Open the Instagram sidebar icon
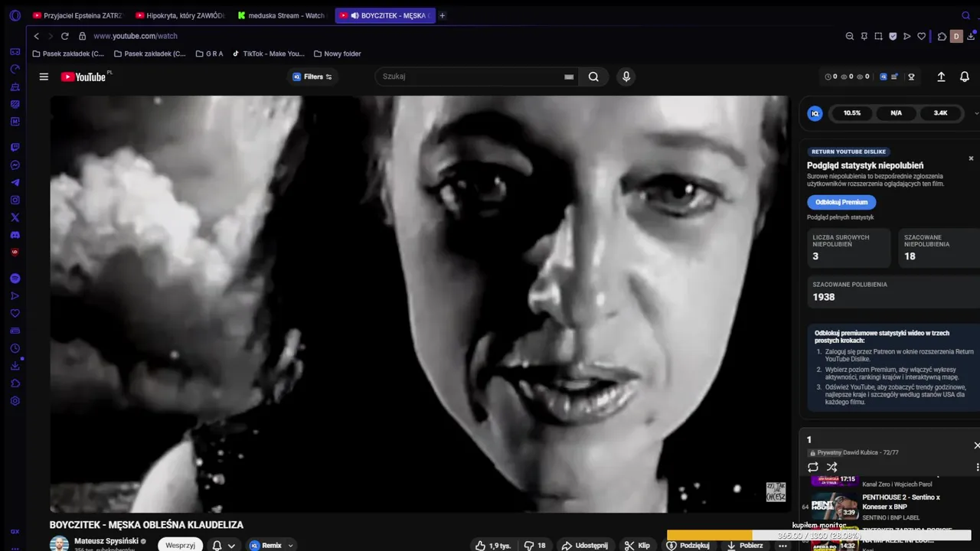The image size is (980, 551). (15, 200)
